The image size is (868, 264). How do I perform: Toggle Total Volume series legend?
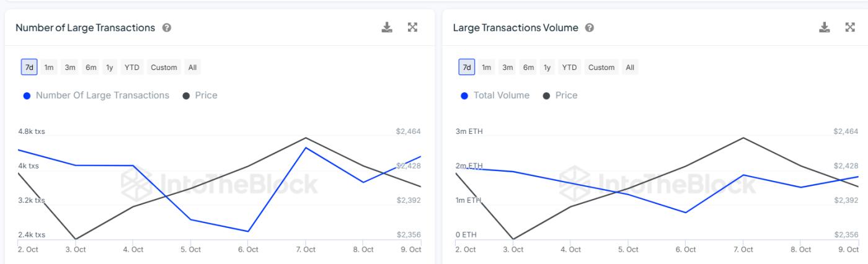pos(495,95)
